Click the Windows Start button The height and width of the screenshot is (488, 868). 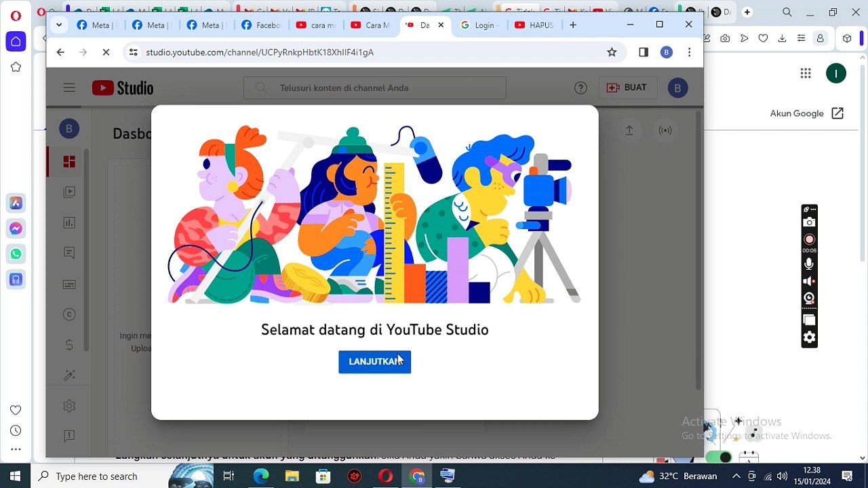click(x=15, y=476)
